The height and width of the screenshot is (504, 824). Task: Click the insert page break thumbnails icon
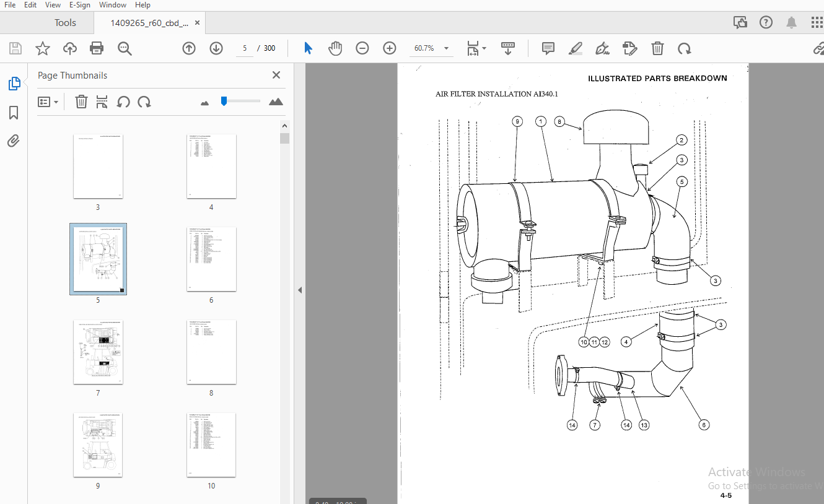pos(102,102)
